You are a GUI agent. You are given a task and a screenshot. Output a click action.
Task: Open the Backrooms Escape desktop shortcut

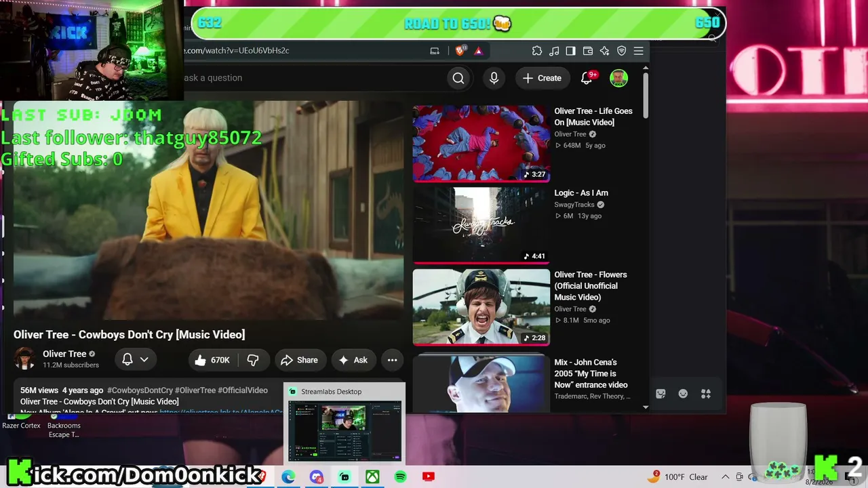coord(64,426)
